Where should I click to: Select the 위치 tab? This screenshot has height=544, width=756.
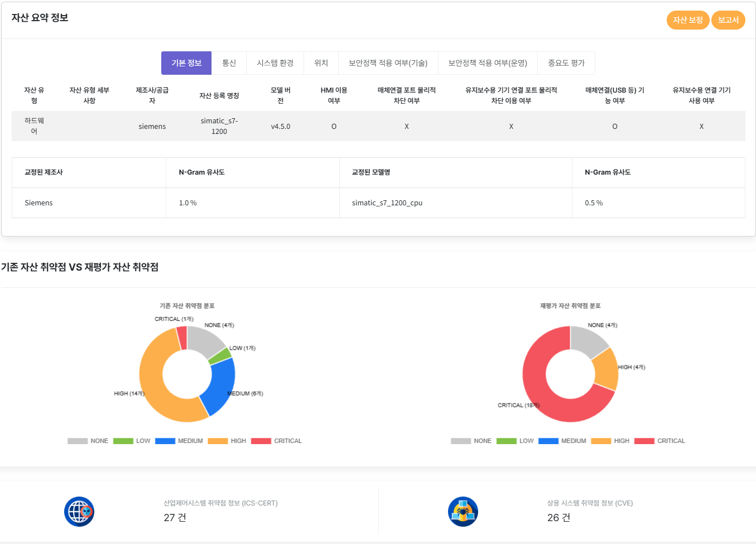[x=321, y=63]
